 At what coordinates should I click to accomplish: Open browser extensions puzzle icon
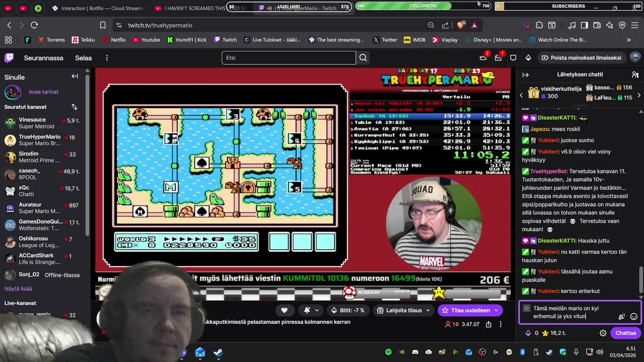pyautogui.click(x=539, y=25)
